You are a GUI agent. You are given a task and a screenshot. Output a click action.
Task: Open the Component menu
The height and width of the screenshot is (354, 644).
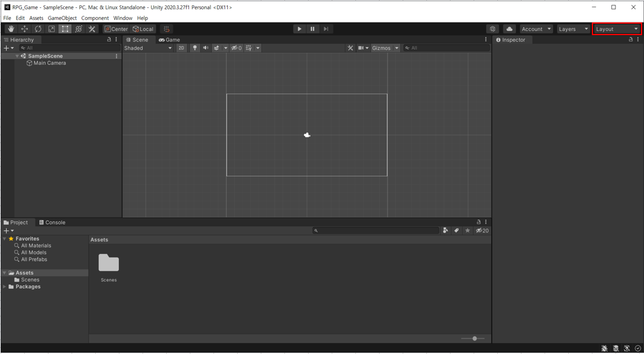(95, 18)
